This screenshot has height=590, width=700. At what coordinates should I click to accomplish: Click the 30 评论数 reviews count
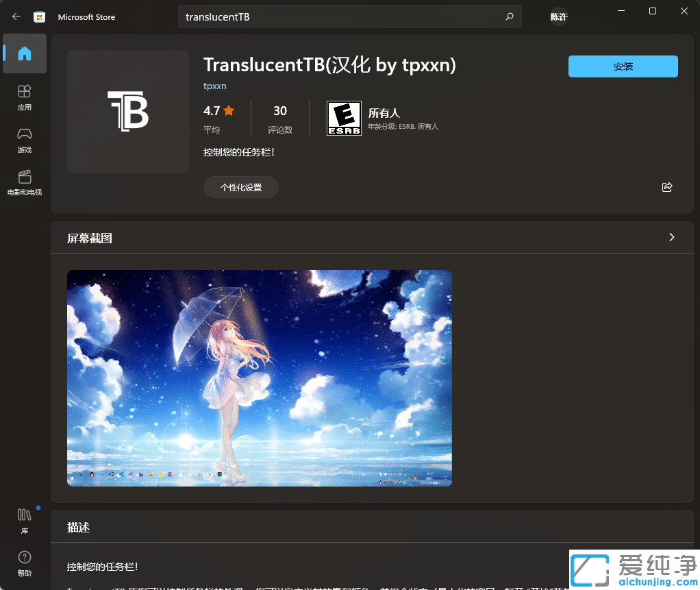[x=279, y=117]
